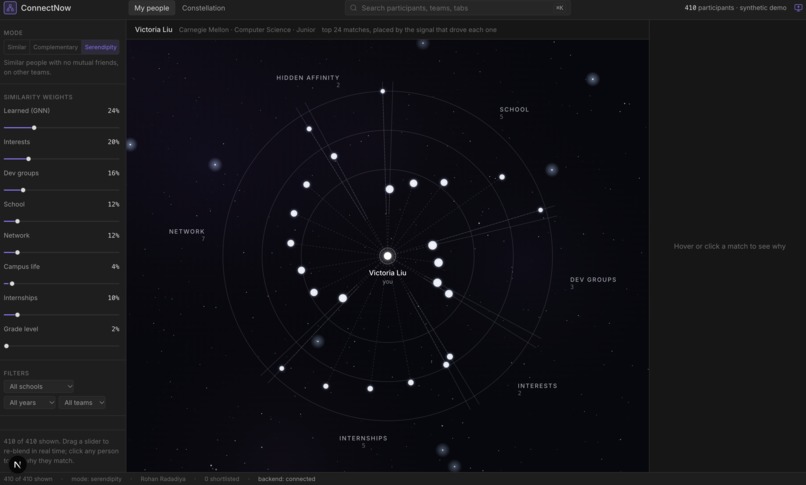The height and width of the screenshot is (485, 806).
Task: Click the Interests weight slider
Action: pos(61,159)
